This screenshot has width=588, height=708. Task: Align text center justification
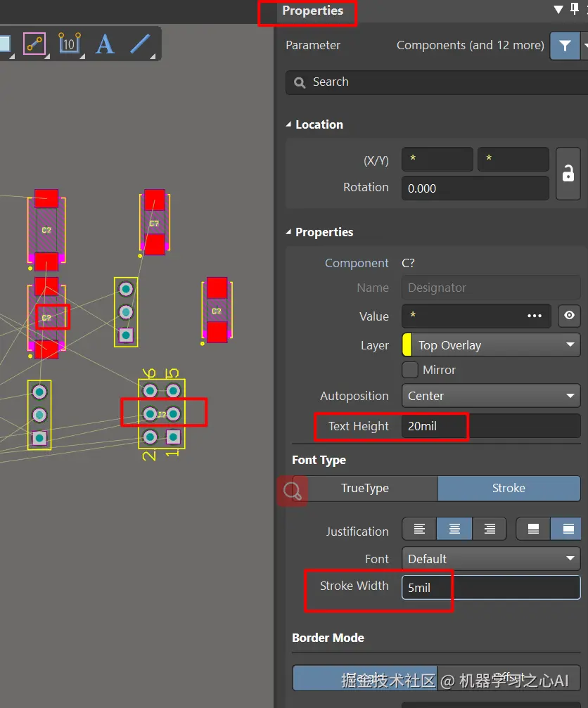(x=454, y=529)
